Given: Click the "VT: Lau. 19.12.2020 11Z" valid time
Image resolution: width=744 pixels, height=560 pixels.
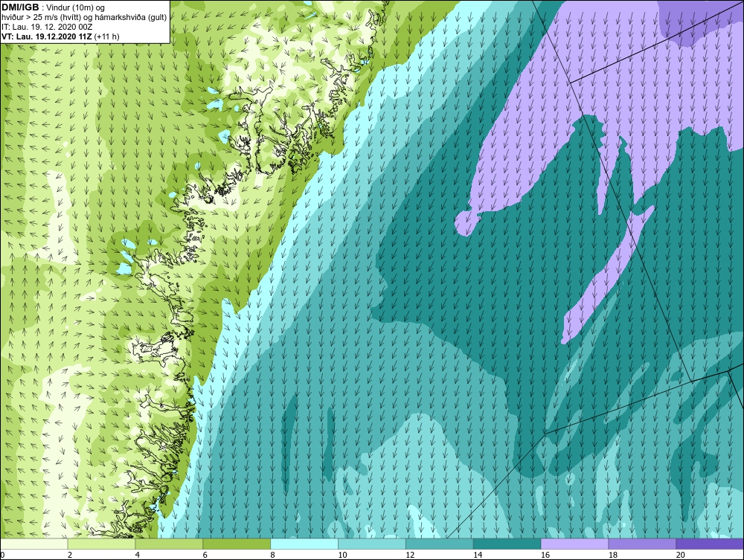Looking at the screenshot, I should click(47, 36).
